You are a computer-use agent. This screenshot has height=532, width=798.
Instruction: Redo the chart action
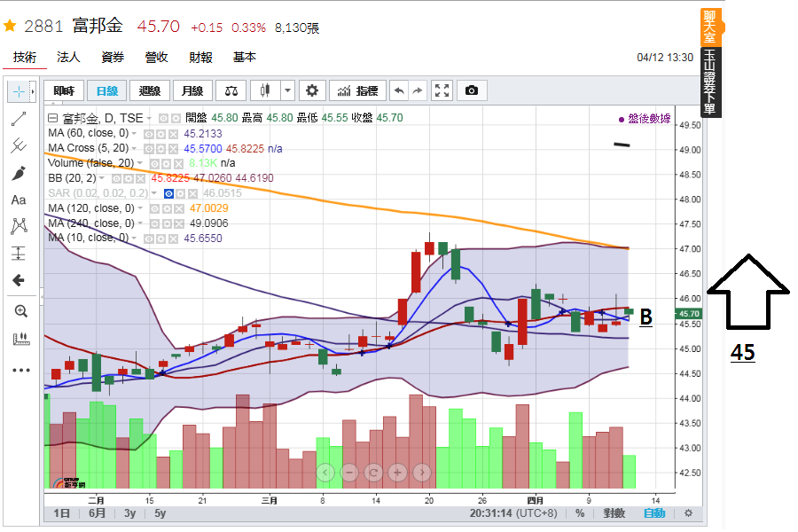[x=418, y=91]
